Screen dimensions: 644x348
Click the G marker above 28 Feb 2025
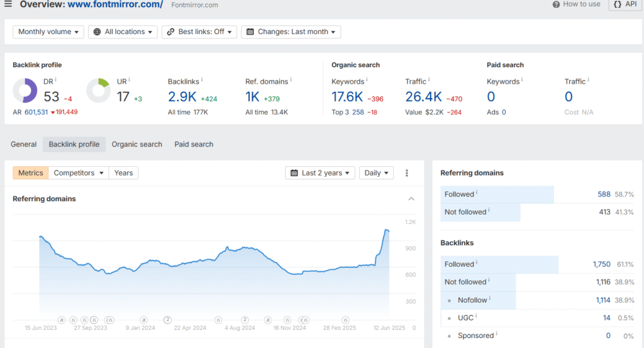click(x=346, y=320)
